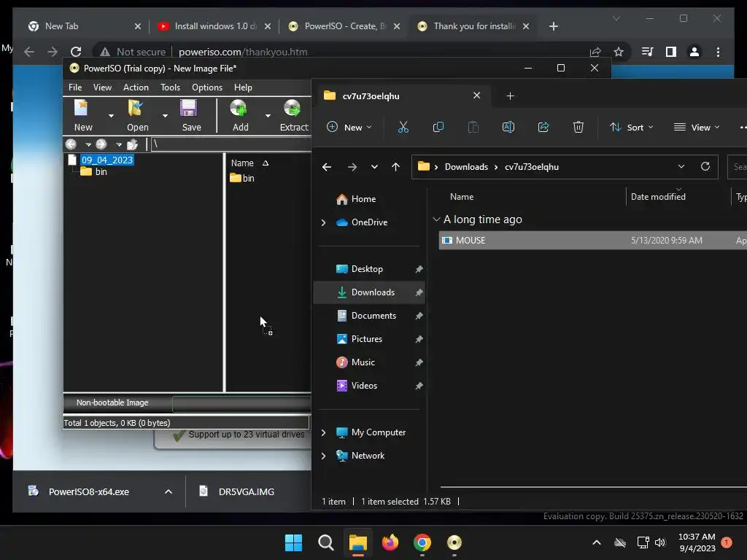747x560 pixels.
Task: Add a new File Explorer tab
Action: [x=510, y=96]
